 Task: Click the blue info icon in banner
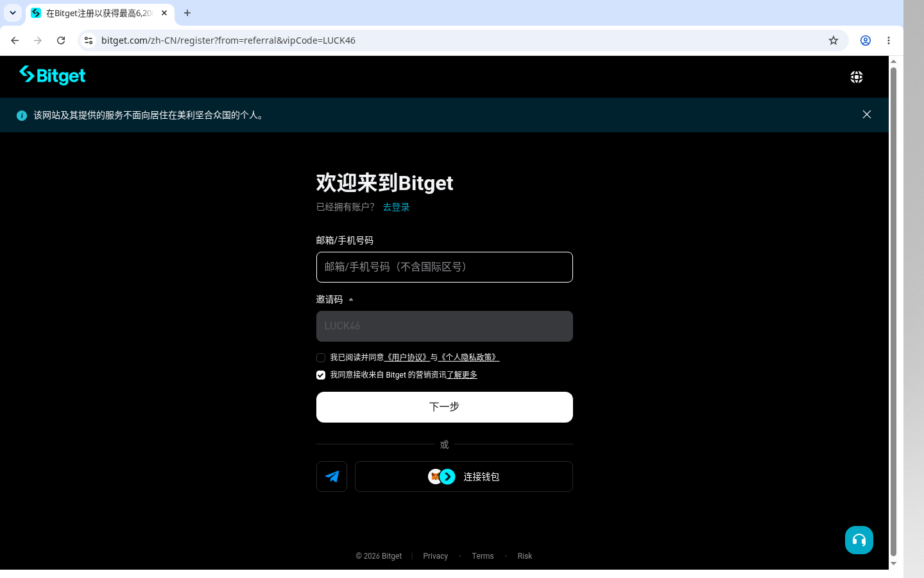(x=22, y=116)
